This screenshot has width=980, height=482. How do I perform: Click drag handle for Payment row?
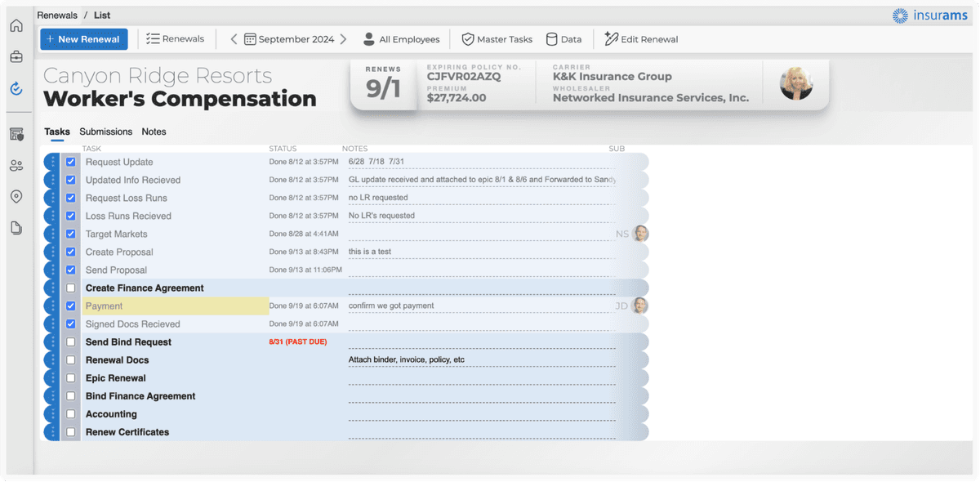point(52,306)
